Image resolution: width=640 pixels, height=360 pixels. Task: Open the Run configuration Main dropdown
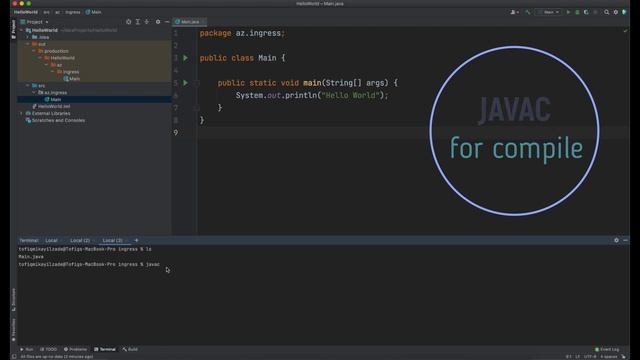coord(548,12)
